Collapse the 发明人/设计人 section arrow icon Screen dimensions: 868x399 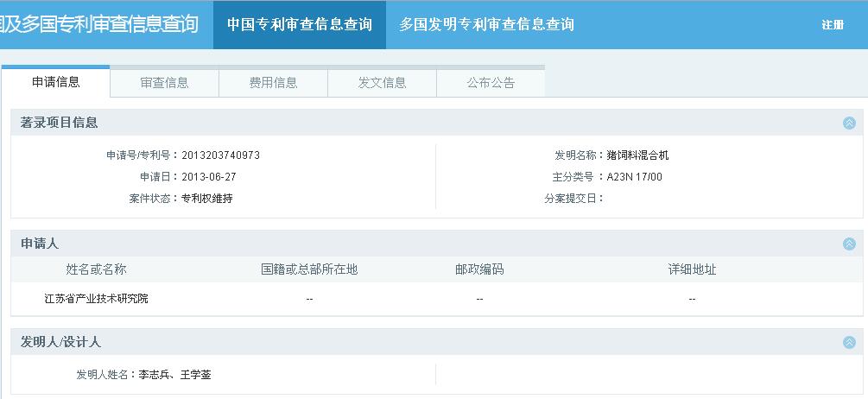tap(849, 342)
